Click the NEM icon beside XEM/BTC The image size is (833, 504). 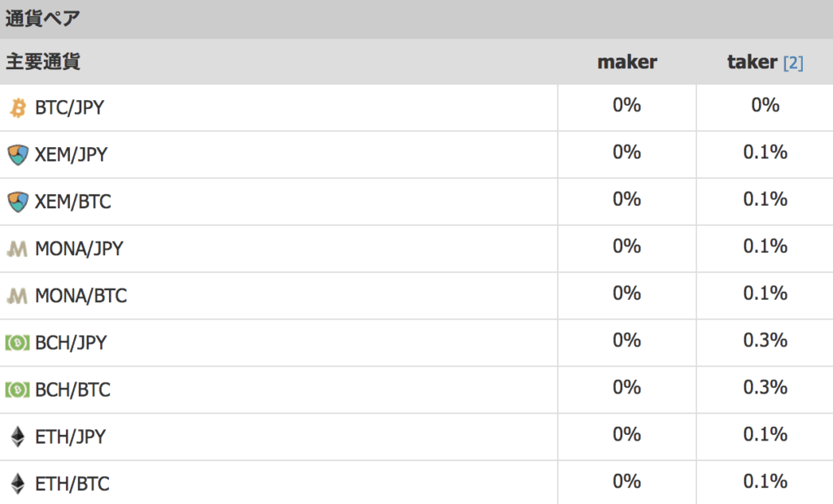point(18,202)
